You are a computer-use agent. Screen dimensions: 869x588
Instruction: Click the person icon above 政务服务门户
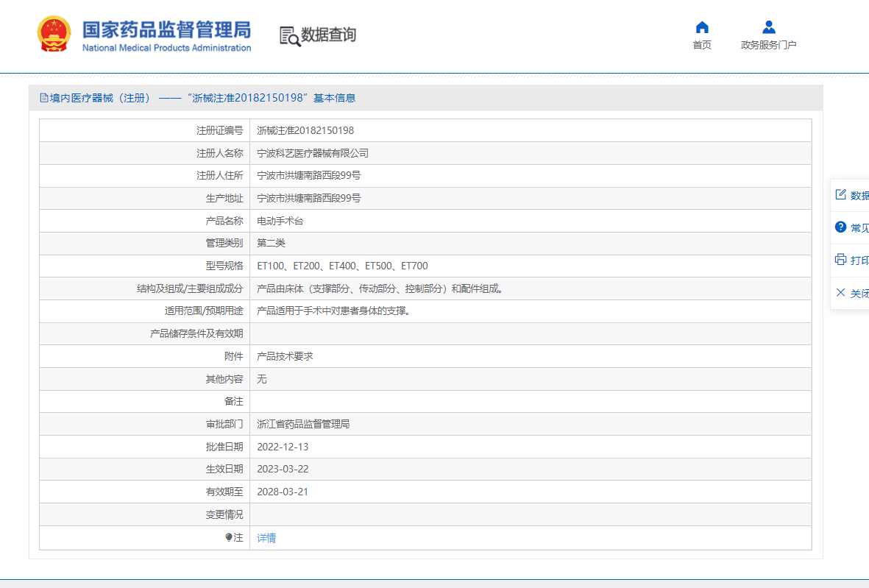[768, 26]
